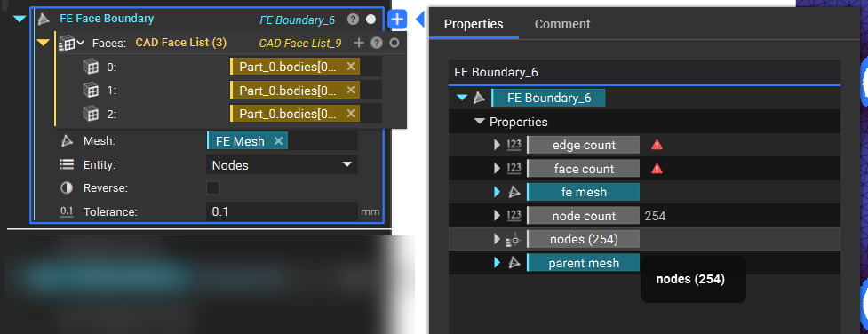Collapse the FE Face Boundary block arrow
The image size is (868, 334).
[20, 19]
